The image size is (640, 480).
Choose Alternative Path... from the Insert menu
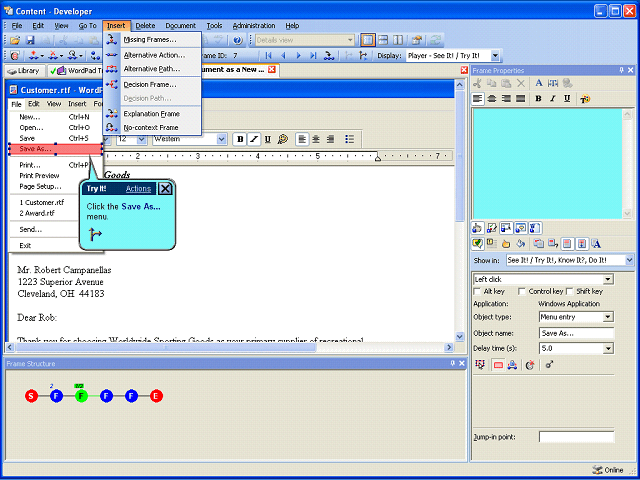tap(152, 69)
